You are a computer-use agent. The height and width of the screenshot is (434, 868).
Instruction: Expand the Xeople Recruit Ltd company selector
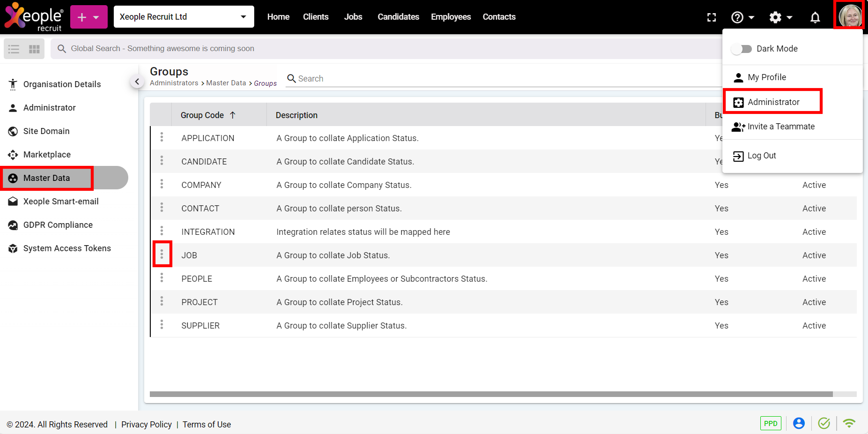tap(184, 17)
